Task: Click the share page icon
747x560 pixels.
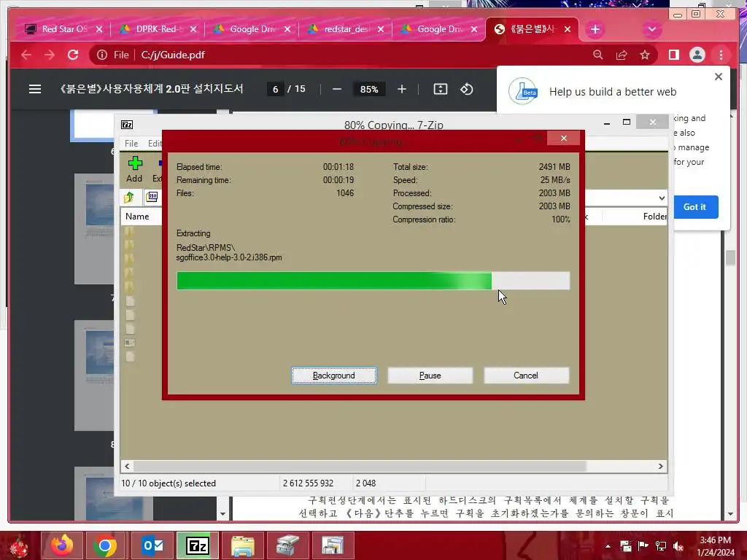Action: pos(622,55)
